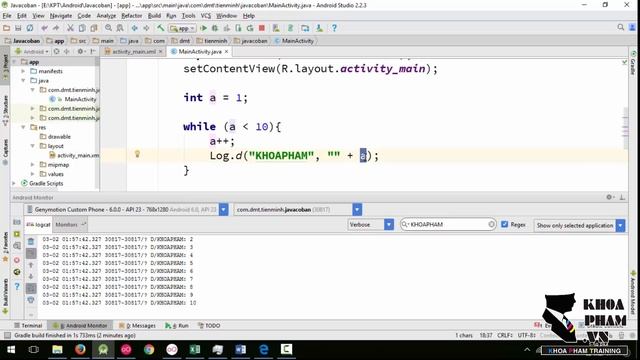
Task: Click the javacoban breadcrumb
Action: (251, 41)
